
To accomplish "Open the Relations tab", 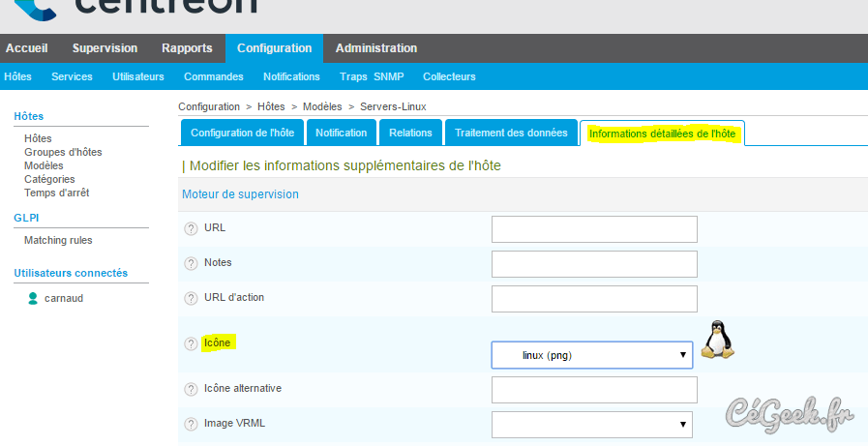I will pos(410,133).
